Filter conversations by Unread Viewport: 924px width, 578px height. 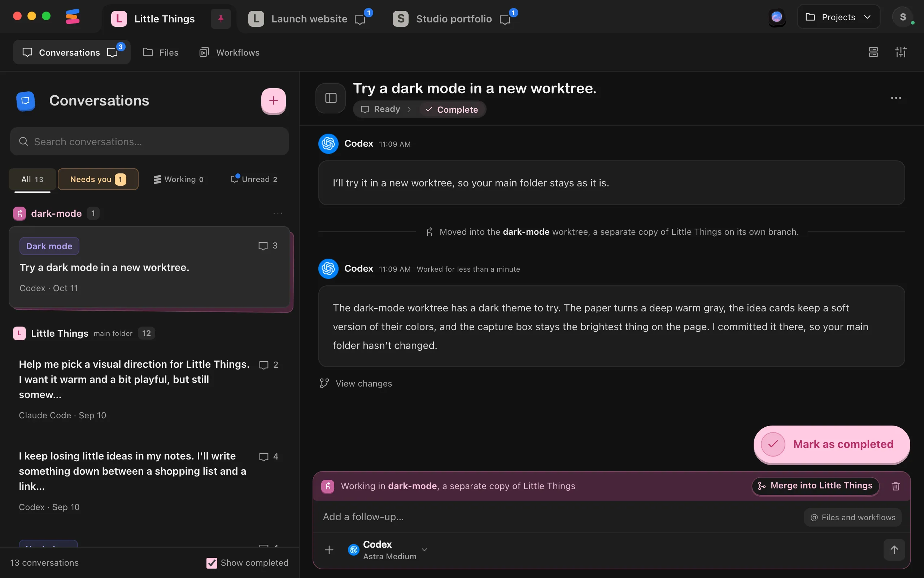254,179
